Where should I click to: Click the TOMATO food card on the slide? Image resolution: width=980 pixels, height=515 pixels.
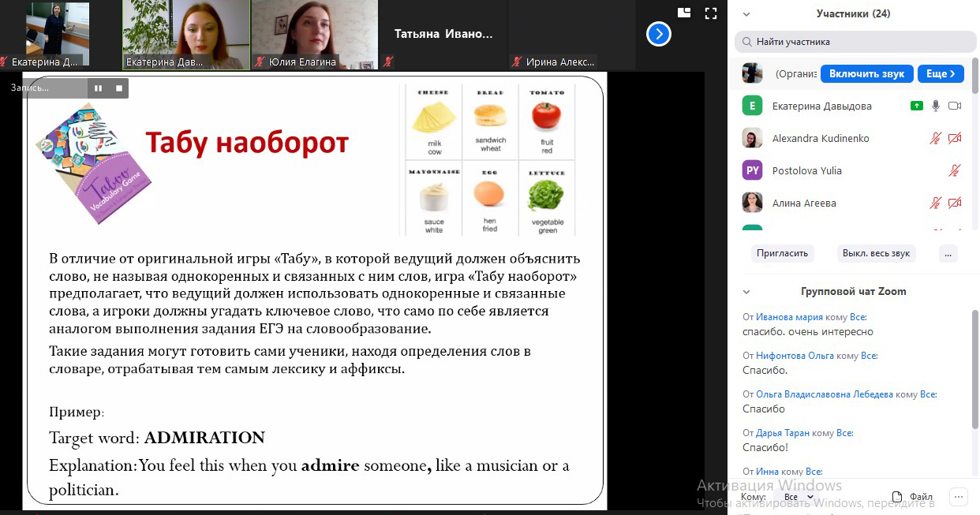click(546, 121)
